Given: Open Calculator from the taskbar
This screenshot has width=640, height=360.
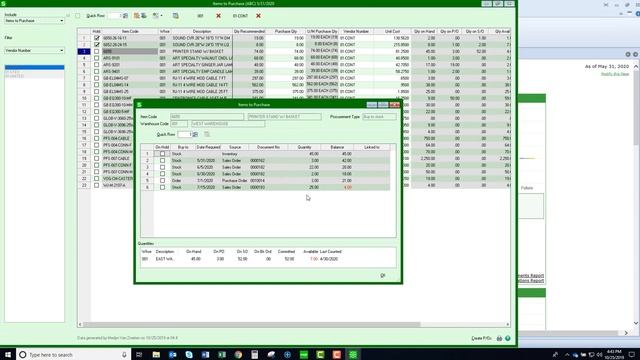Looking at the screenshot, I should point(254,355).
